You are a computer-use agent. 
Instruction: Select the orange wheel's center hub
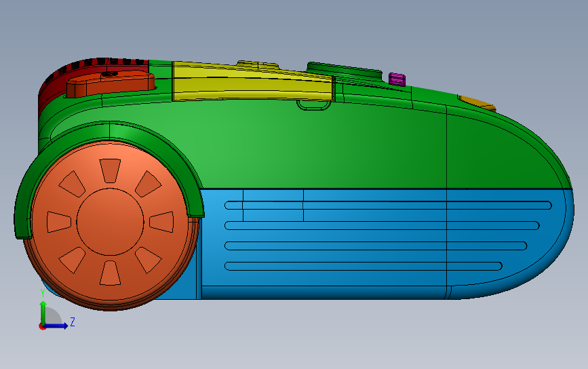pyautogui.click(x=111, y=222)
